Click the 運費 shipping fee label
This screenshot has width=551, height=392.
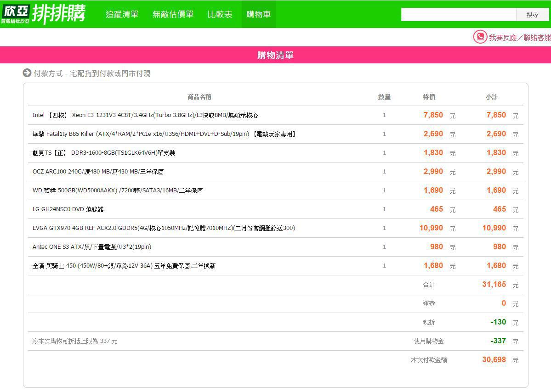click(x=429, y=303)
